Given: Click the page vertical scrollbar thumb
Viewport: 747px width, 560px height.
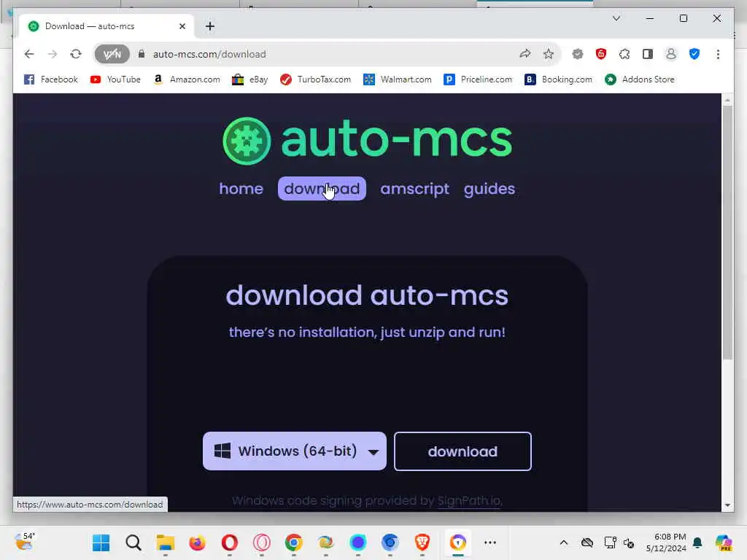Looking at the screenshot, I should coord(727,233).
